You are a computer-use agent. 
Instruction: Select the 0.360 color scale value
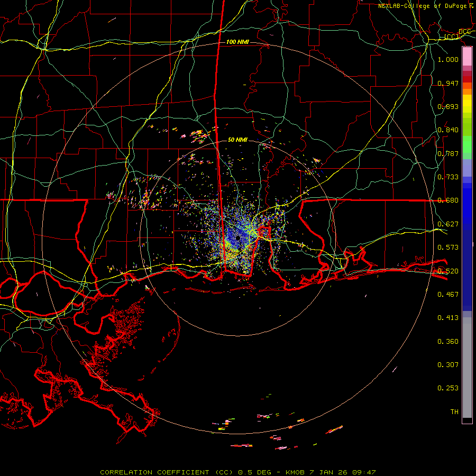point(448,342)
